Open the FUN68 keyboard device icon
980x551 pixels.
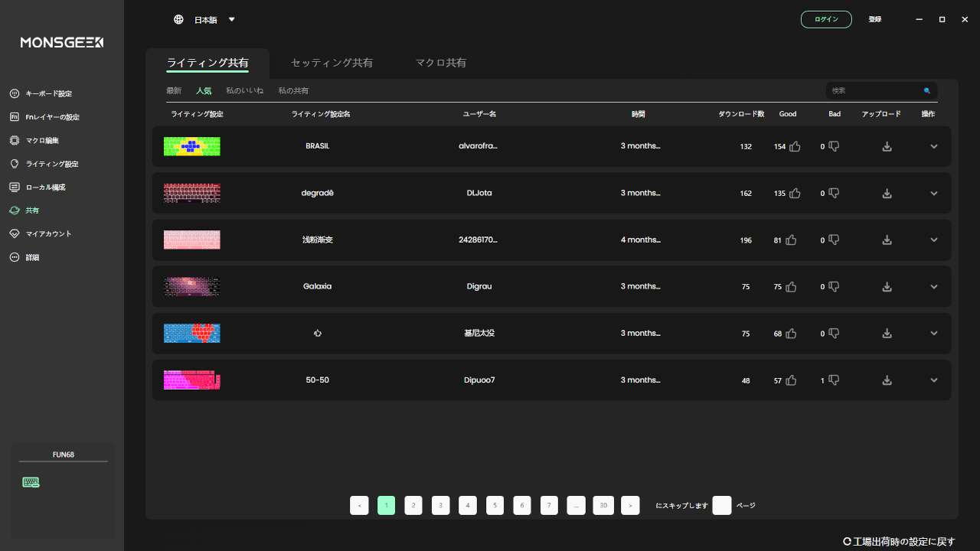(x=31, y=482)
